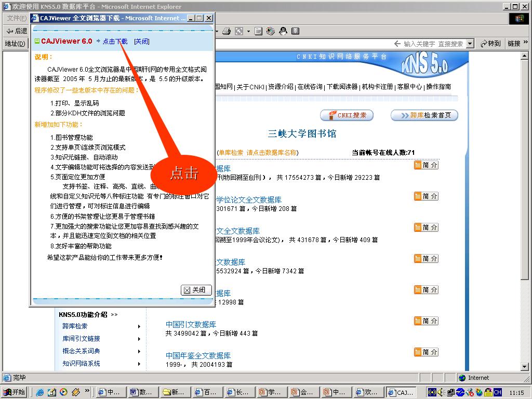This screenshot has height=399, width=532.
Task: Click the [关闭] link in popup header
Action: (142, 42)
